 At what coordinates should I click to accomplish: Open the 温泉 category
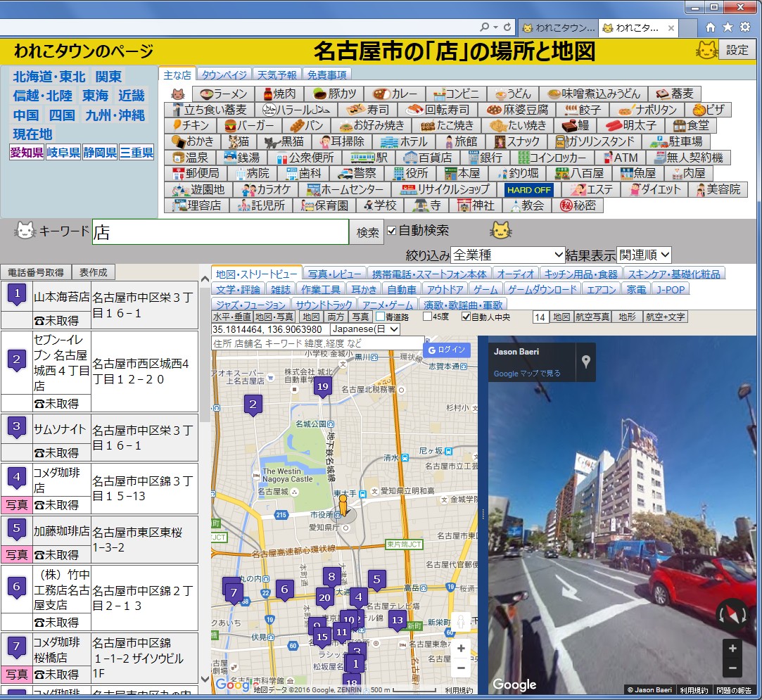tap(189, 158)
